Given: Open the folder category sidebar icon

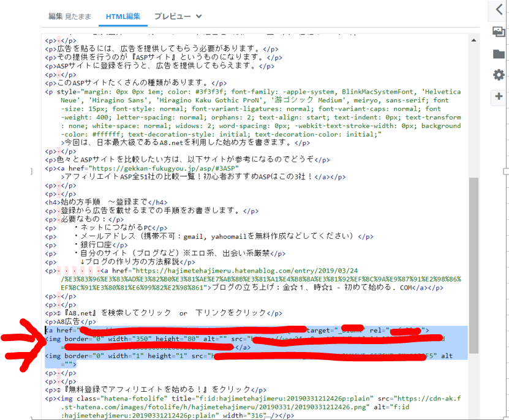Looking at the screenshot, I should 499,54.
